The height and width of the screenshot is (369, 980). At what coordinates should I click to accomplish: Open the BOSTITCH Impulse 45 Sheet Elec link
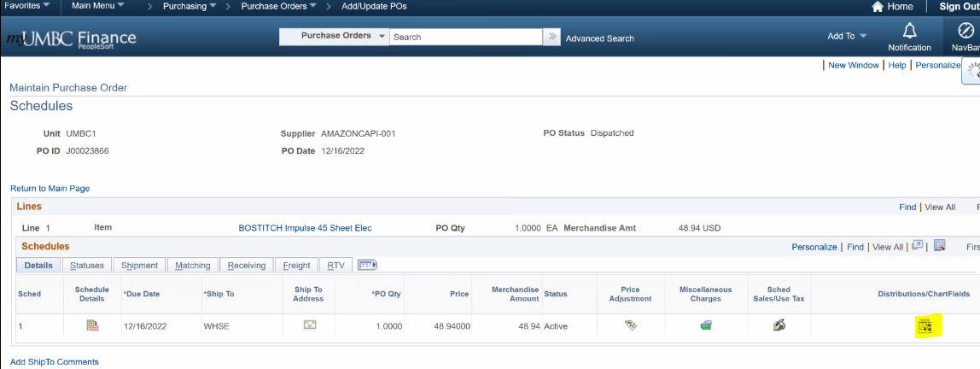[305, 228]
